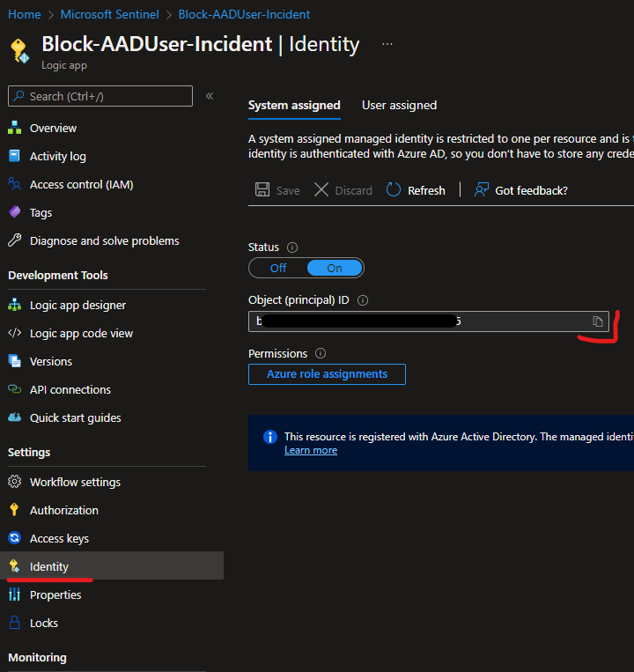Click the API connections link icon
This screenshot has height=672, width=634.
coord(15,389)
